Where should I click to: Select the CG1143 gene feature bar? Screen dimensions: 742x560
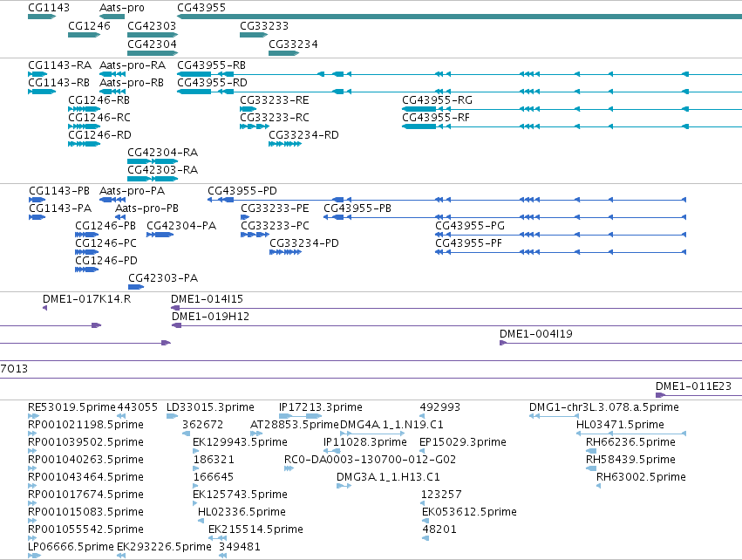click(42, 17)
